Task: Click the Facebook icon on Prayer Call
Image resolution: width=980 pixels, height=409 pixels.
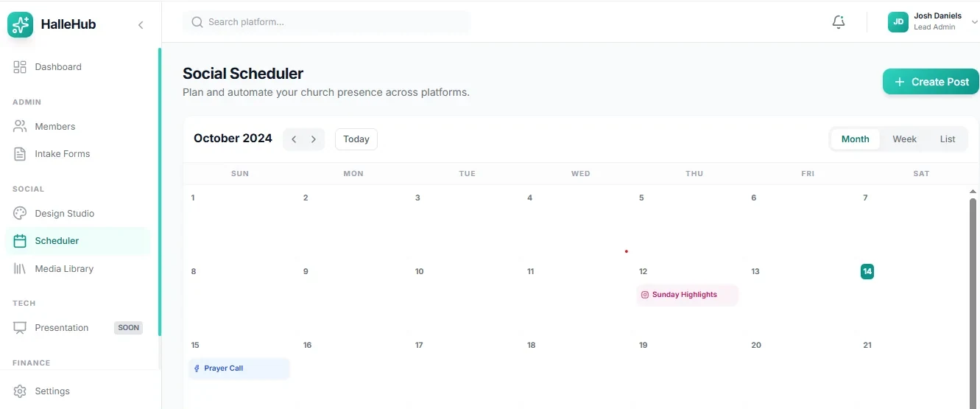Action: (x=197, y=368)
